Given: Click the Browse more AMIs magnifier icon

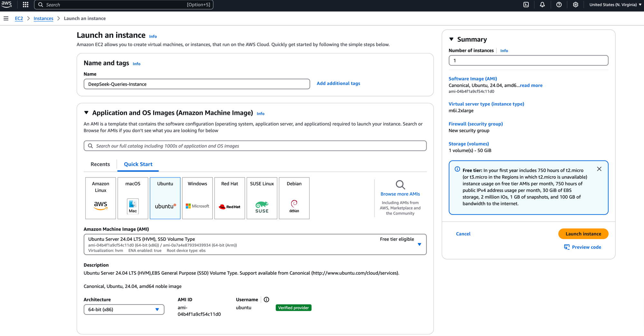Looking at the screenshot, I should 400,185.
